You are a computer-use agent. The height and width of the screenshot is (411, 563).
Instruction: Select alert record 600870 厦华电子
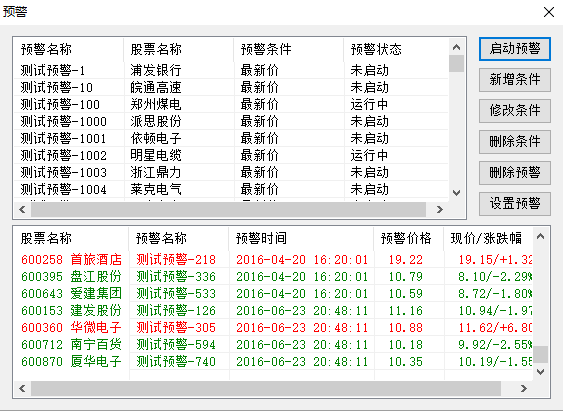coord(273,361)
